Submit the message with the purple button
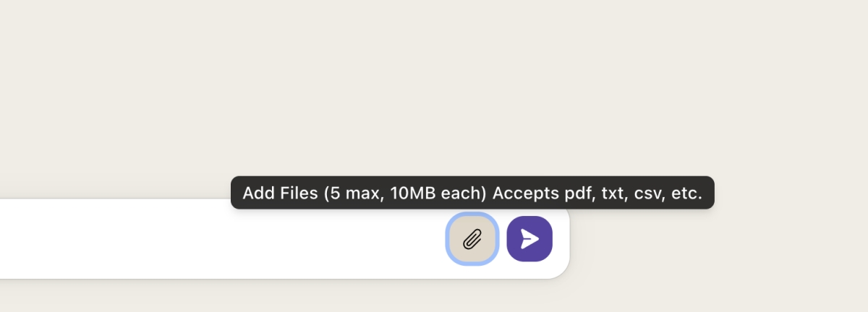 pyautogui.click(x=529, y=239)
